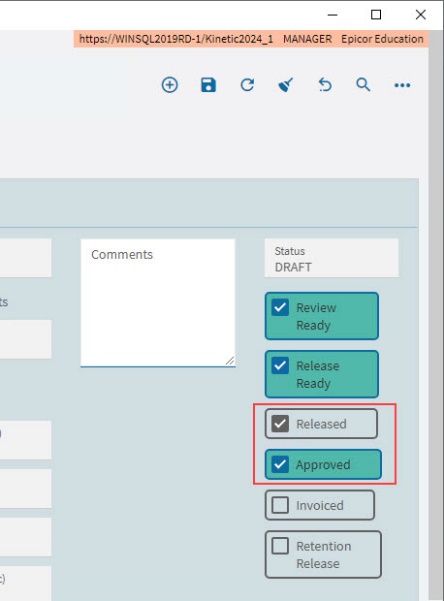This screenshot has width=444, height=601.
Task: Click the grayed Released checkbox
Action: point(280,424)
